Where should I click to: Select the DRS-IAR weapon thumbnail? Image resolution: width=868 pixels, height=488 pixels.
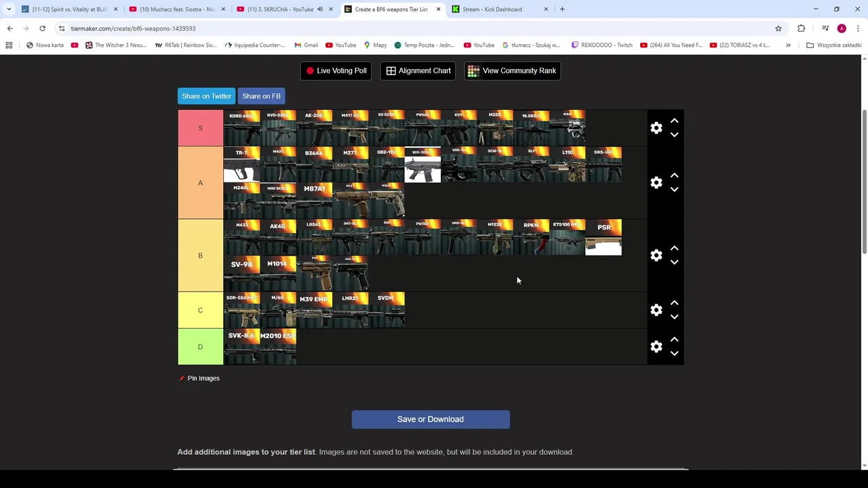tap(604, 165)
